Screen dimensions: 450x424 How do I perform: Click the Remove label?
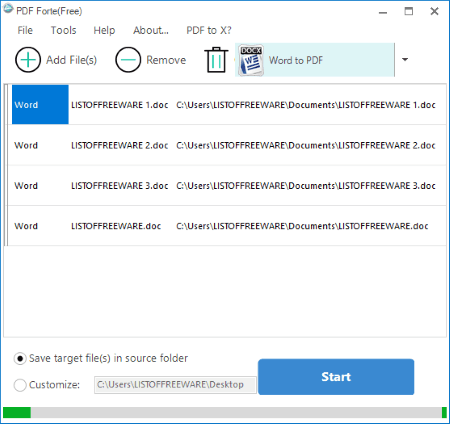[x=166, y=60]
